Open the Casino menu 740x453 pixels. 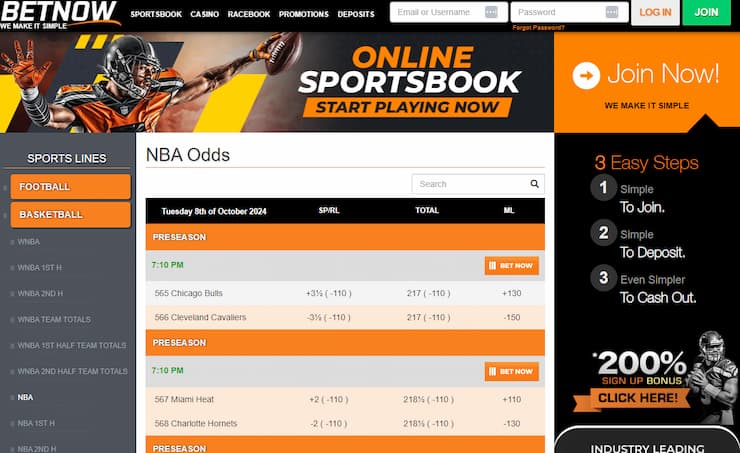[x=204, y=14]
